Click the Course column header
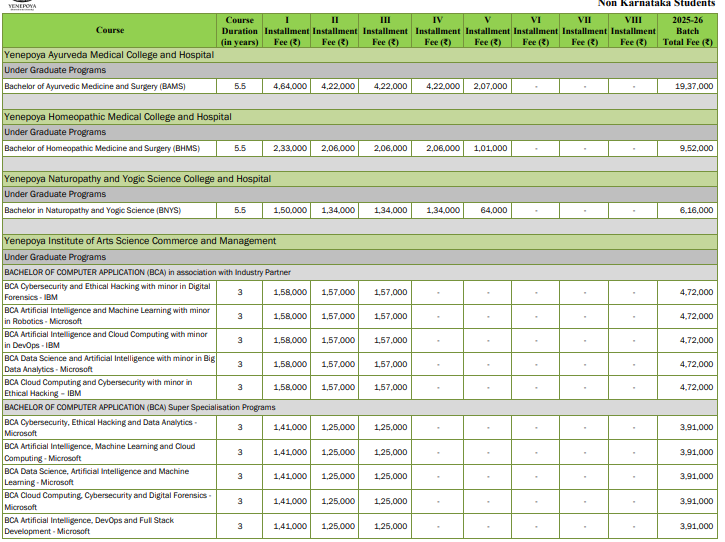 (x=110, y=30)
